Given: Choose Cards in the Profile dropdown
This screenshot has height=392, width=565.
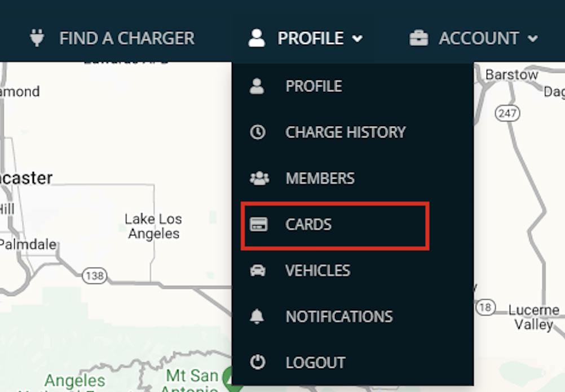Looking at the screenshot, I should [x=308, y=225].
